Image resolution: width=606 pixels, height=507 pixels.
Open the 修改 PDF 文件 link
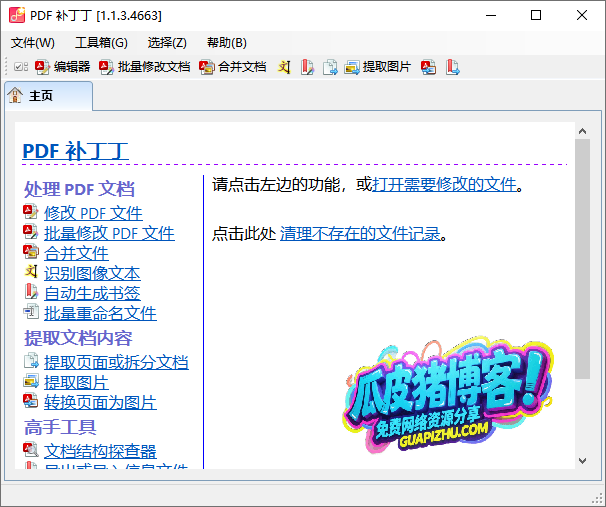[x=93, y=213]
